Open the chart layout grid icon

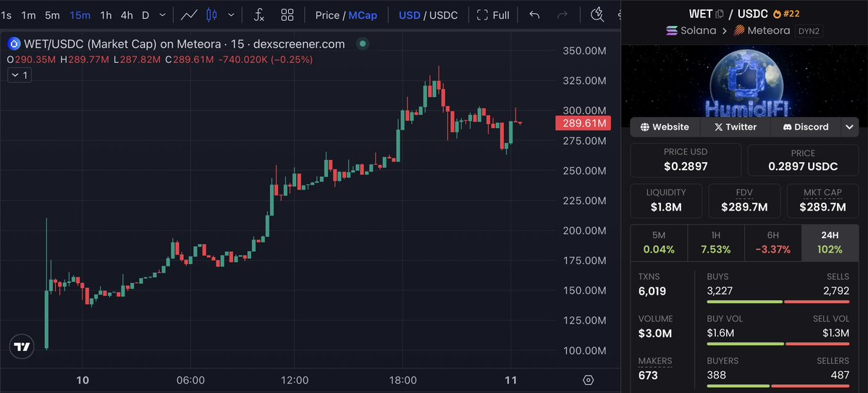pyautogui.click(x=287, y=14)
